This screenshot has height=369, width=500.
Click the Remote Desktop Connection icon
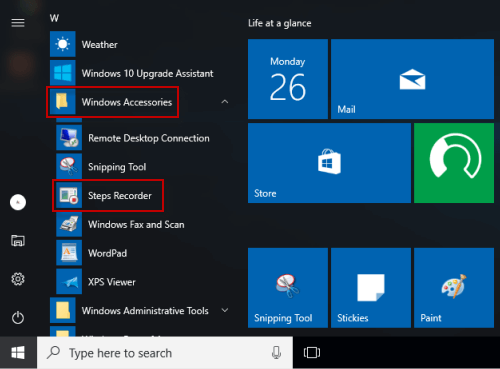[69, 138]
